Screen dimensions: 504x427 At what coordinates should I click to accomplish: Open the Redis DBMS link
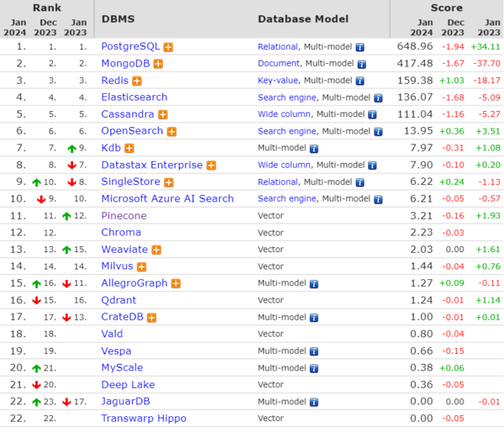(x=115, y=81)
